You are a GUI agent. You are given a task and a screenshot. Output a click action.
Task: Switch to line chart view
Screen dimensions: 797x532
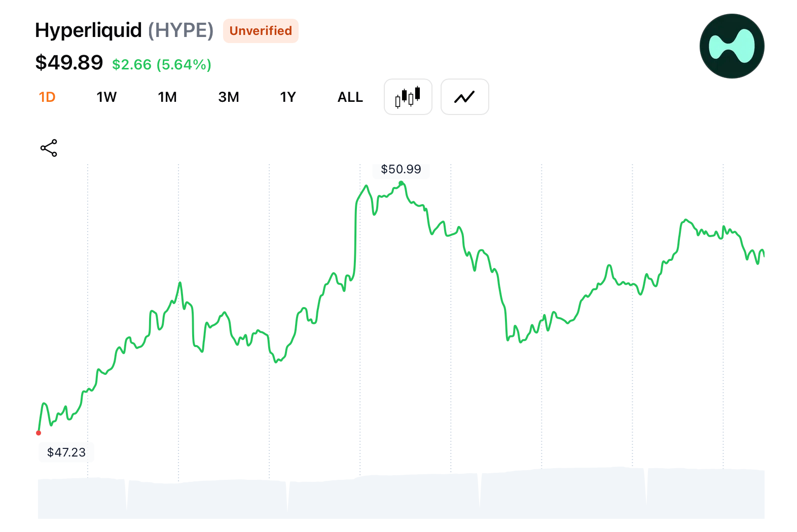(464, 97)
